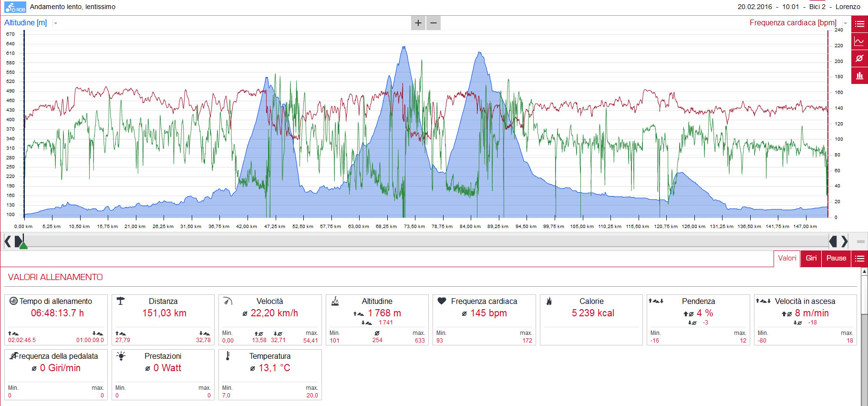Open the Altitudine axis dropdown arrow

point(56,23)
